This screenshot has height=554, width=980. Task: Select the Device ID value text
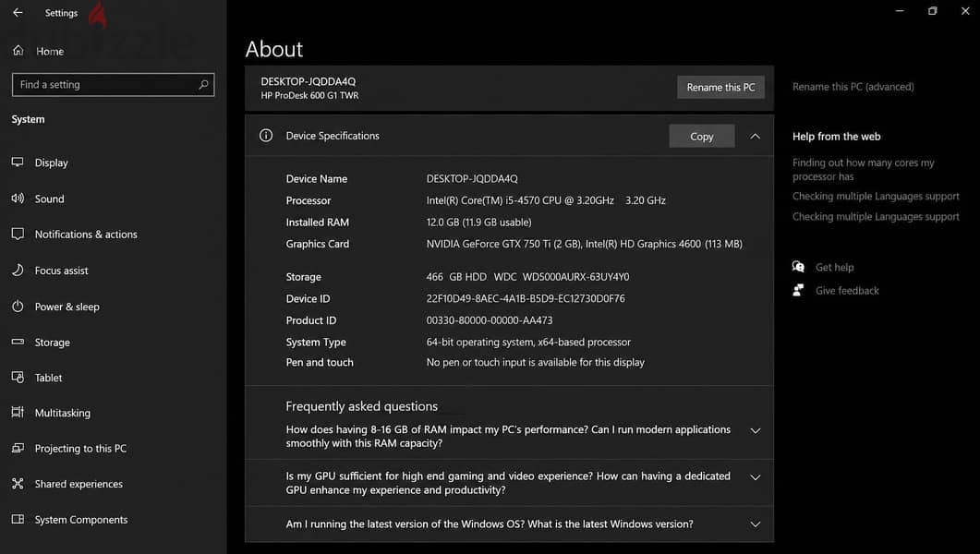point(526,298)
